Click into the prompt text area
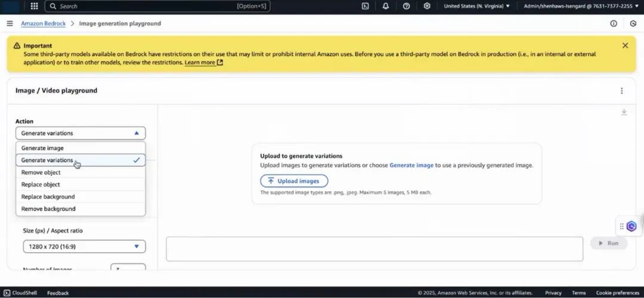Viewport: 644px width, 298px height. [374, 249]
